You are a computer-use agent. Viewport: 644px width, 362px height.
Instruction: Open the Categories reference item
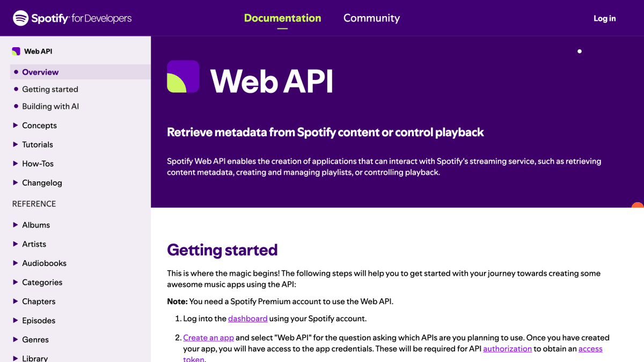(x=42, y=282)
